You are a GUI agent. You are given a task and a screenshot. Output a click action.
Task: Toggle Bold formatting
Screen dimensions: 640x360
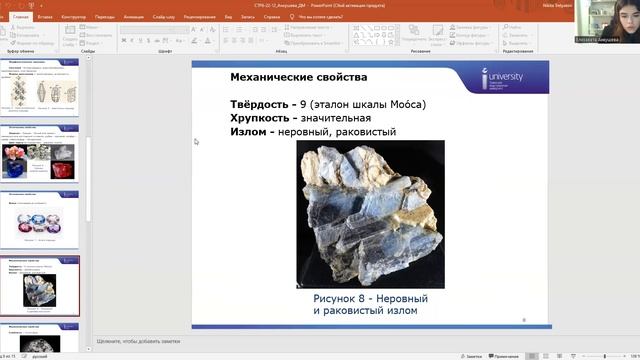tap(124, 40)
